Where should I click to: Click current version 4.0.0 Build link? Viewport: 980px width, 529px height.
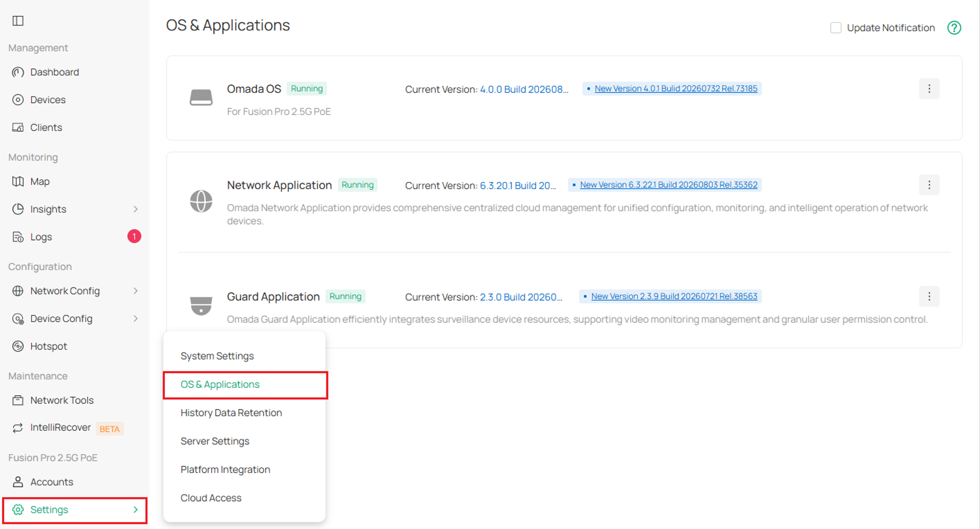pos(524,89)
